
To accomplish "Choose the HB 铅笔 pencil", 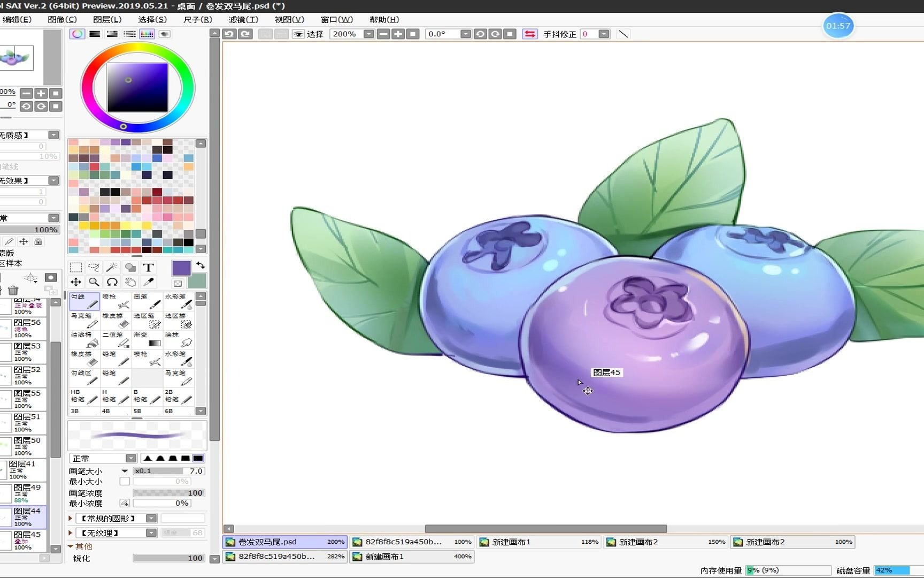I will pyautogui.click(x=84, y=397).
